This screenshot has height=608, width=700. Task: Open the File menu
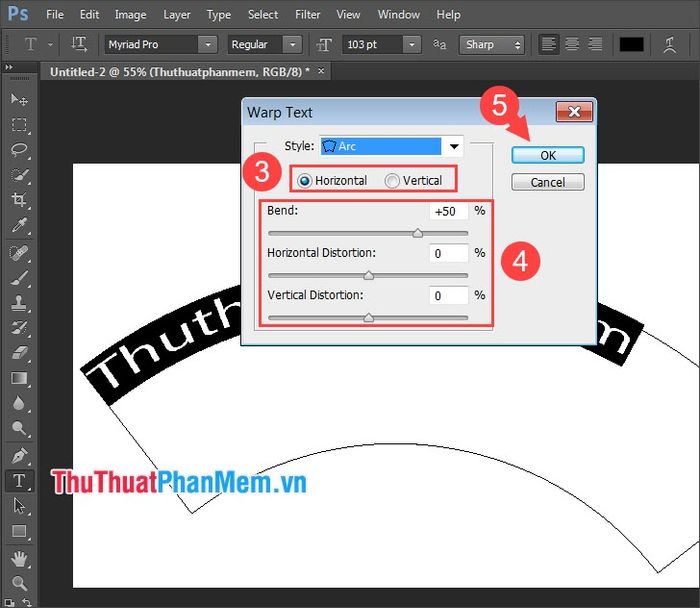(55, 15)
